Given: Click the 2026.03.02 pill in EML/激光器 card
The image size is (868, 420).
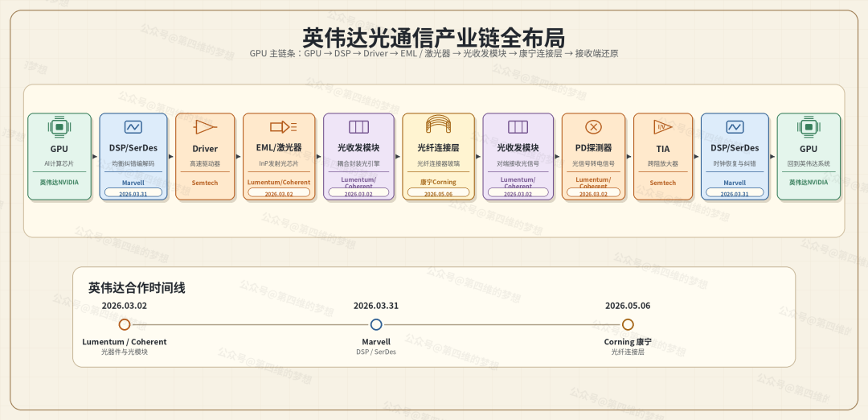Looking at the screenshot, I should [279, 192].
